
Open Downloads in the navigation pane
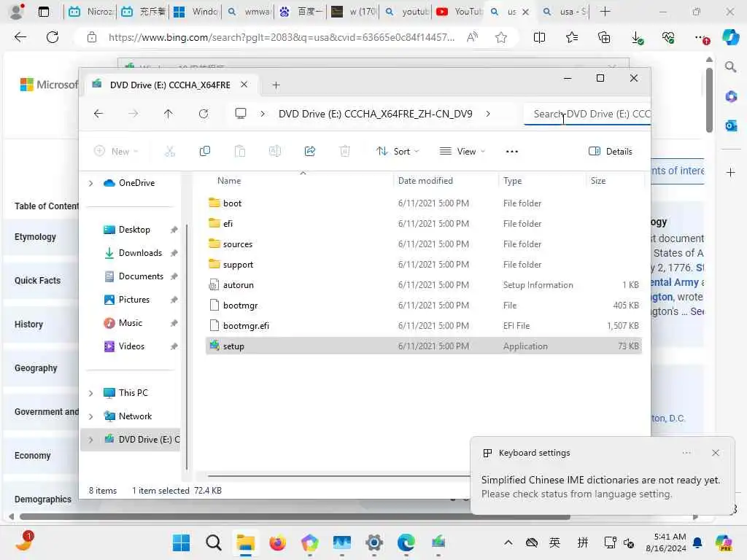pyautogui.click(x=140, y=253)
